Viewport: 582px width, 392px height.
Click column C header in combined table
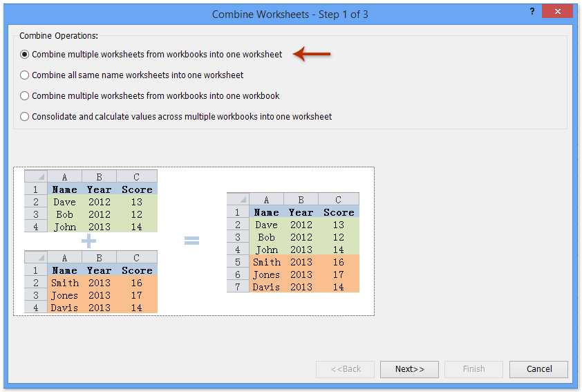[x=339, y=200]
